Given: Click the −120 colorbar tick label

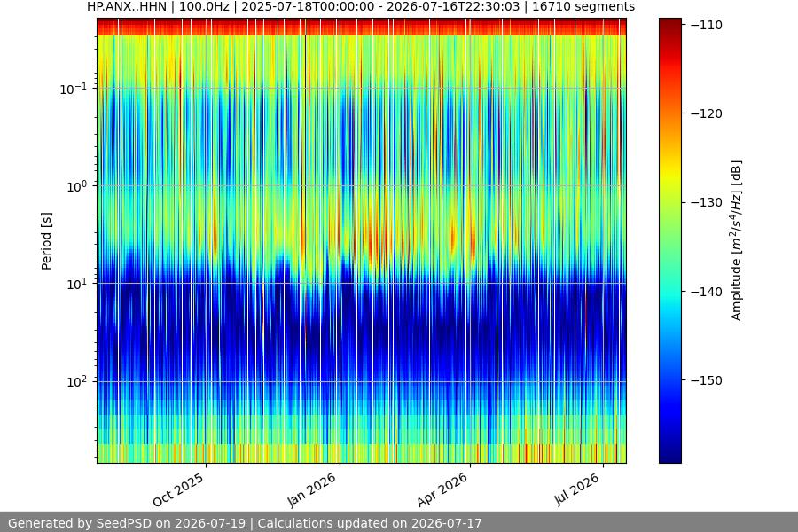Looking at the screenshot, I should coord(707,113).
